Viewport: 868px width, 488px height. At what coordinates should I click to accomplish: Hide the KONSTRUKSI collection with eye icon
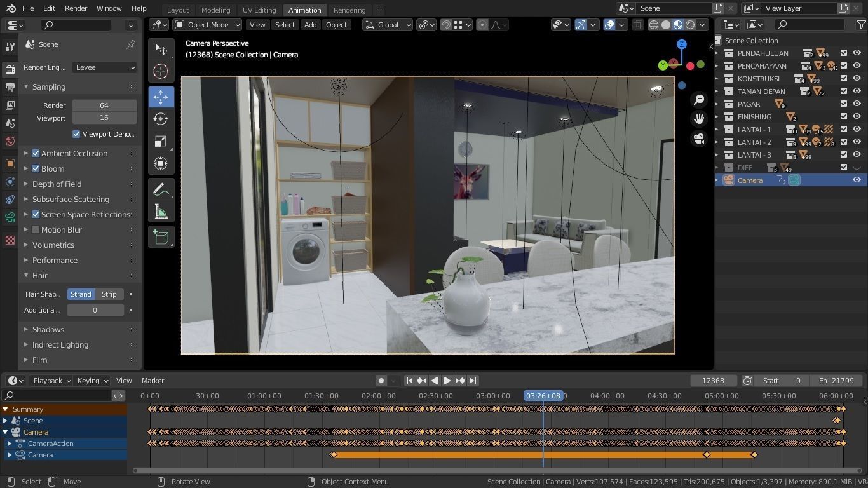[857, 79]
